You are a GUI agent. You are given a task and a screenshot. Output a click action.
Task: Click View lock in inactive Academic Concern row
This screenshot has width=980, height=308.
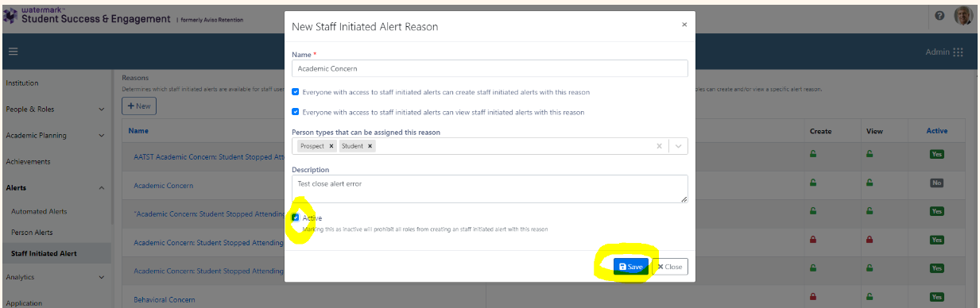point(870,183)
